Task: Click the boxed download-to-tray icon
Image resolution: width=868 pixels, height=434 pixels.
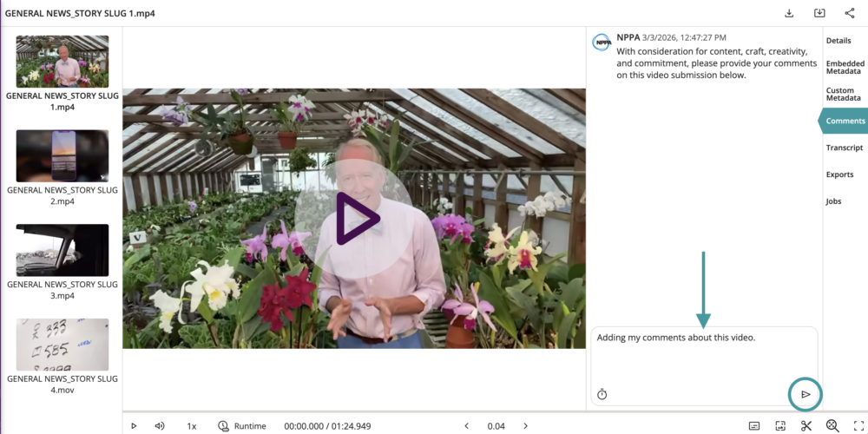Action: pyautogui.click(x=819, y=13)
